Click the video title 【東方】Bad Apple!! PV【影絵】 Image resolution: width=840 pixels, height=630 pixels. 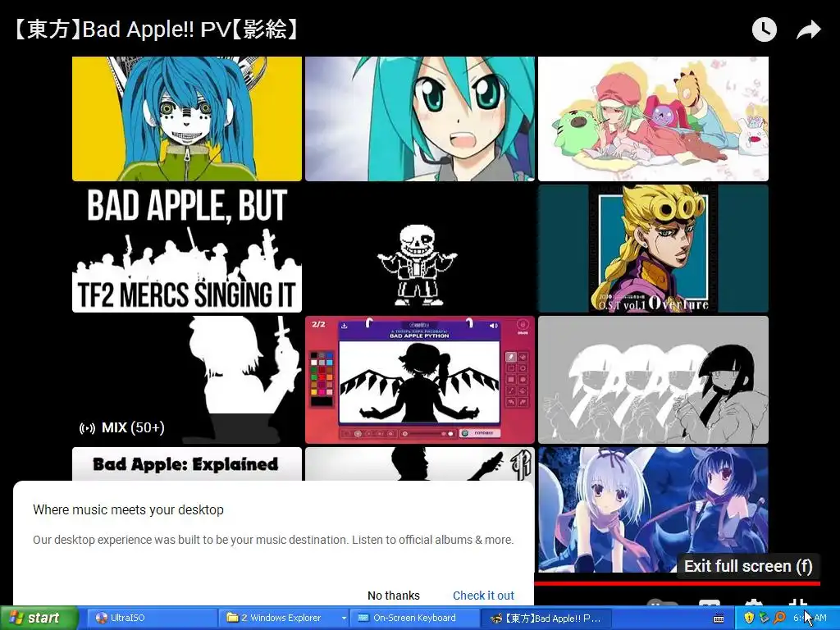click(154, 30)
